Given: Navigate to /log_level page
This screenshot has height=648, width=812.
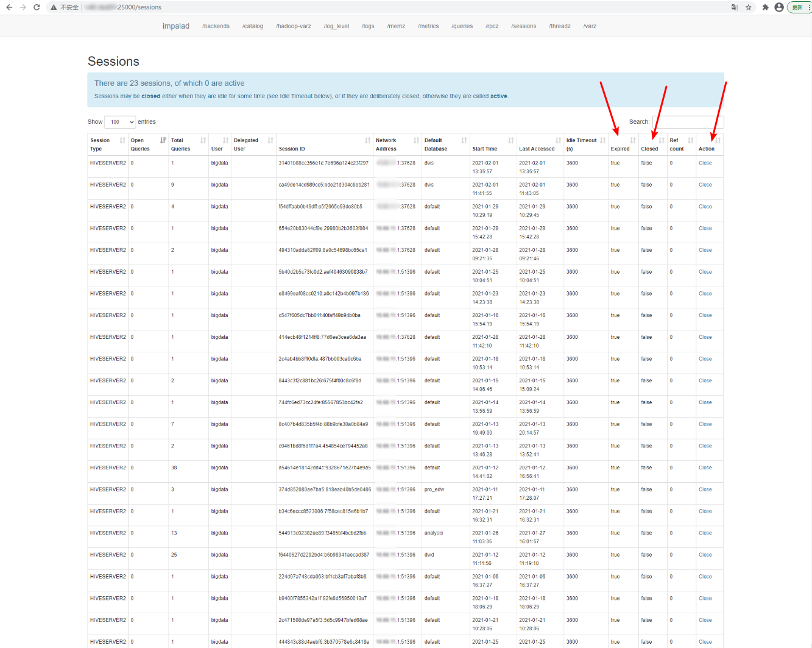Looking at the screenshot, I should tap(336, 26).
